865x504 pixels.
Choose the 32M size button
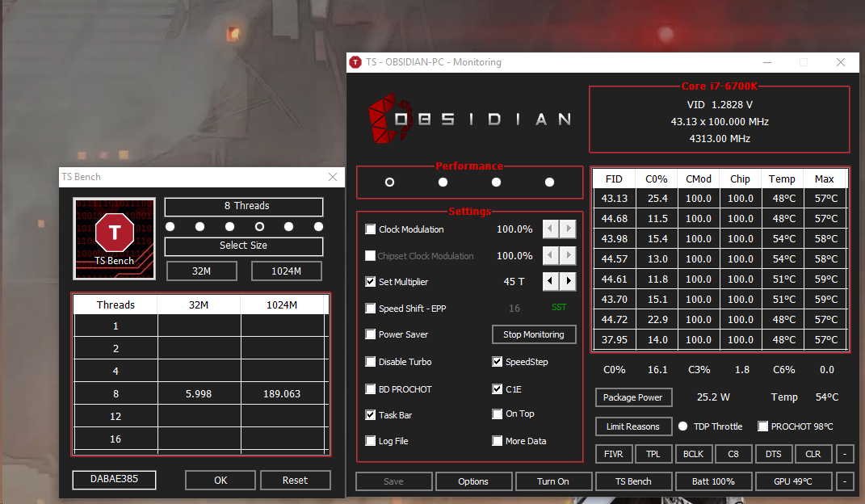(x=201, y=271)
